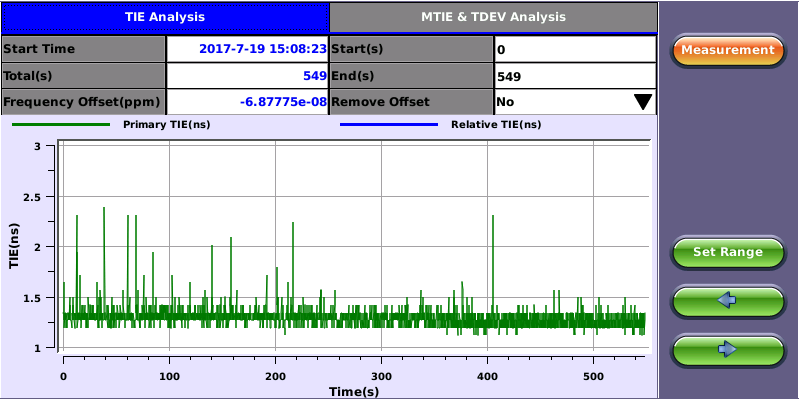
Task: Open the Remove Offset dropdown
Action: click(575, 102)
